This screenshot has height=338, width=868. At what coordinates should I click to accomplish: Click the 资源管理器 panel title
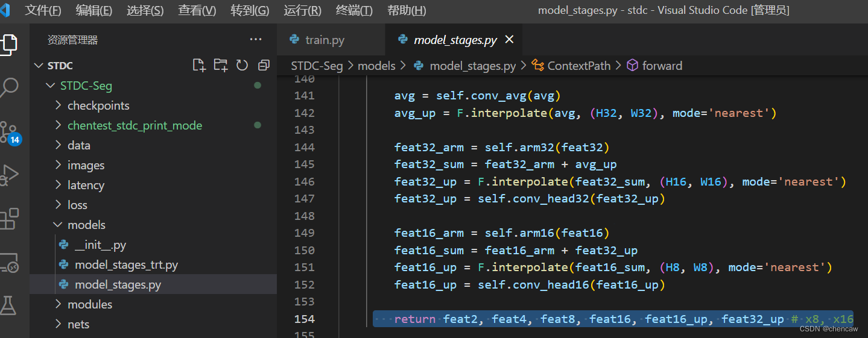click(72, 40)
